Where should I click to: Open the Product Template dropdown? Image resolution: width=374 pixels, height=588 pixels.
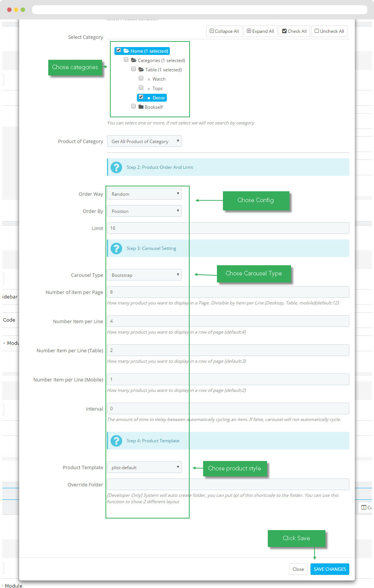[x=144, y=467]
